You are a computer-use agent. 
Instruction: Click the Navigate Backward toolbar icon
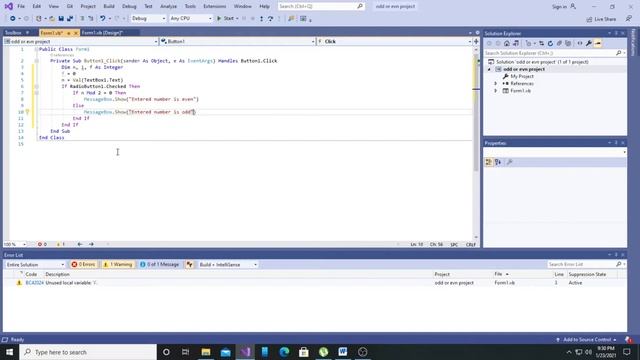click(13, 18)
